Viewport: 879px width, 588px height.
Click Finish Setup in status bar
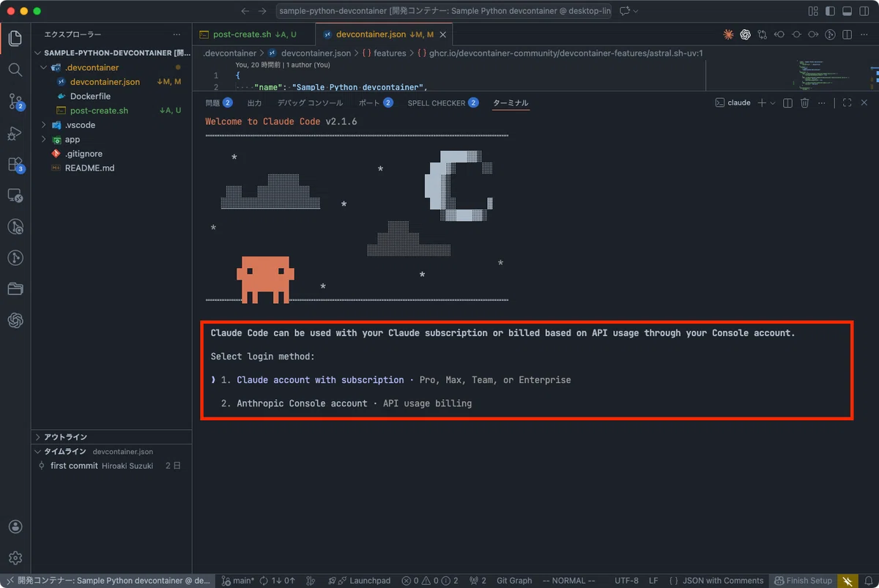tap(804, 581)
